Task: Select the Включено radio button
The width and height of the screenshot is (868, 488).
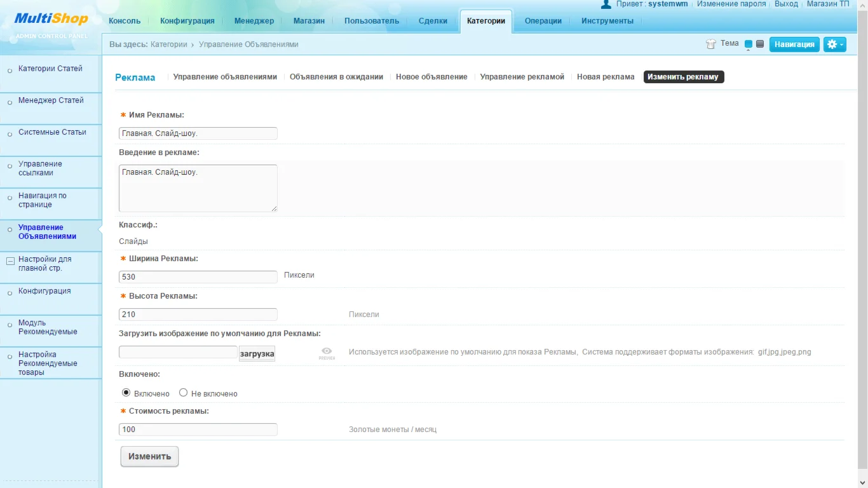Action: click(x=126, y=392)
